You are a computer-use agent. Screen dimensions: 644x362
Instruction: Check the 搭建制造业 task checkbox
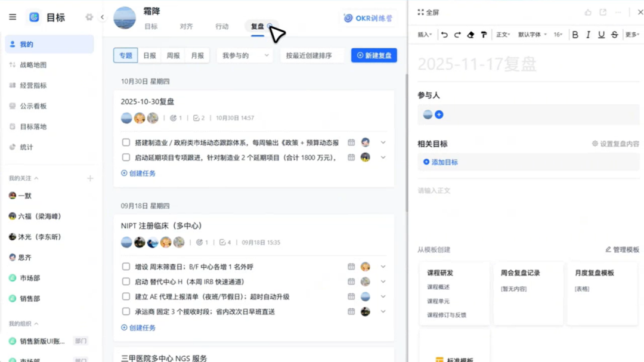point(126,143)
